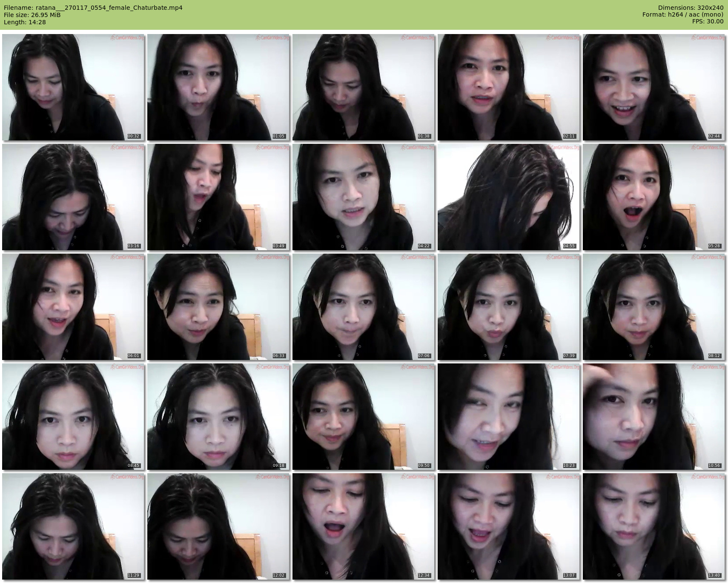Click the 02:11 timestamp label
Screen dimensions: 728x583
[x=569, y=136]
